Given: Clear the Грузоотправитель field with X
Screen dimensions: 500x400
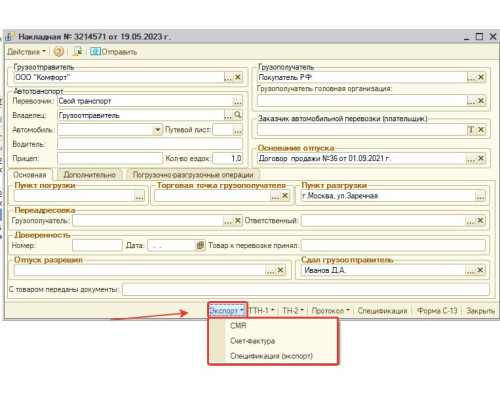Looking at the screenshot, I should tap(238, 77).
